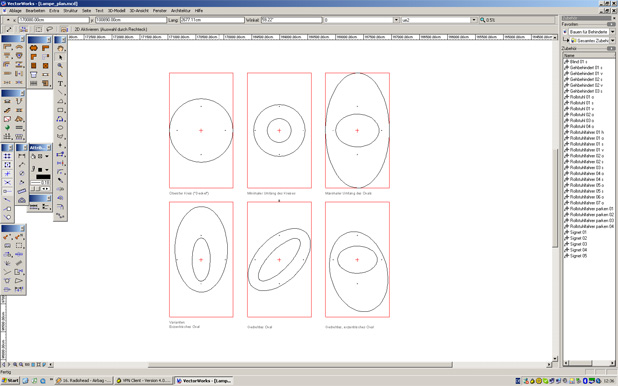Expand the 'Bauen für Behinderte' favorites dropdown
The image size is (618, 386).
612,32
